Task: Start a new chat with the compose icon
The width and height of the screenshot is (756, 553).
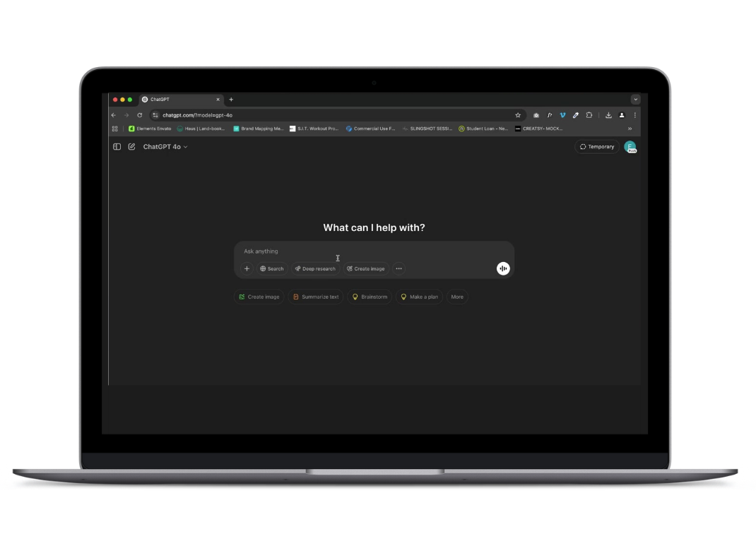Action: (x=131, y=147)
